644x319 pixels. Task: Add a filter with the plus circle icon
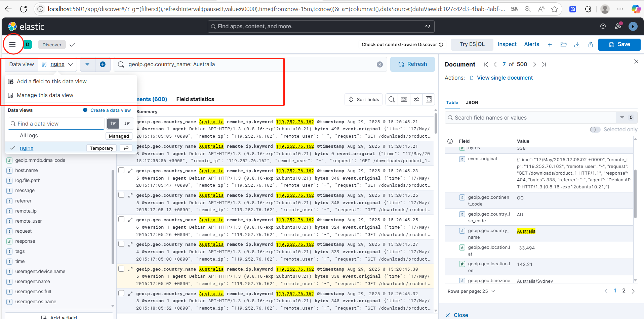tap(103, 64)
